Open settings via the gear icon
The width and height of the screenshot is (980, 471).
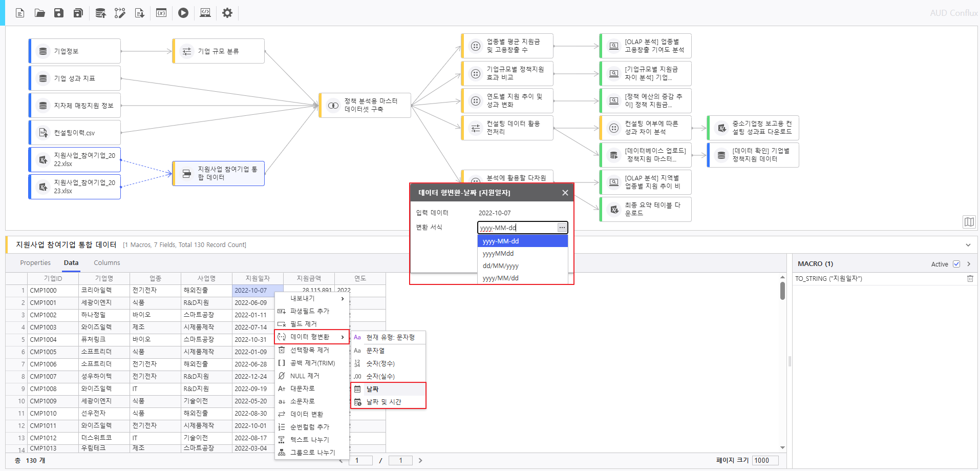(x=227, y=13)
